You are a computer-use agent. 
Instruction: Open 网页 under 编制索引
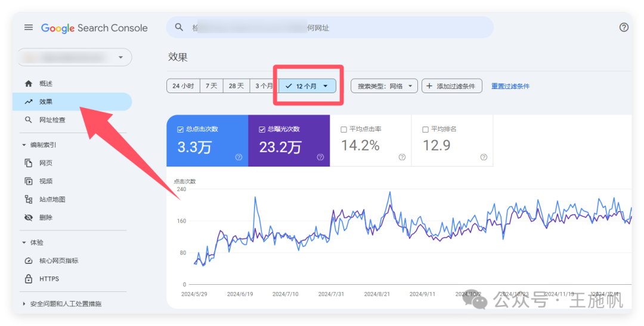pos(72,163)
